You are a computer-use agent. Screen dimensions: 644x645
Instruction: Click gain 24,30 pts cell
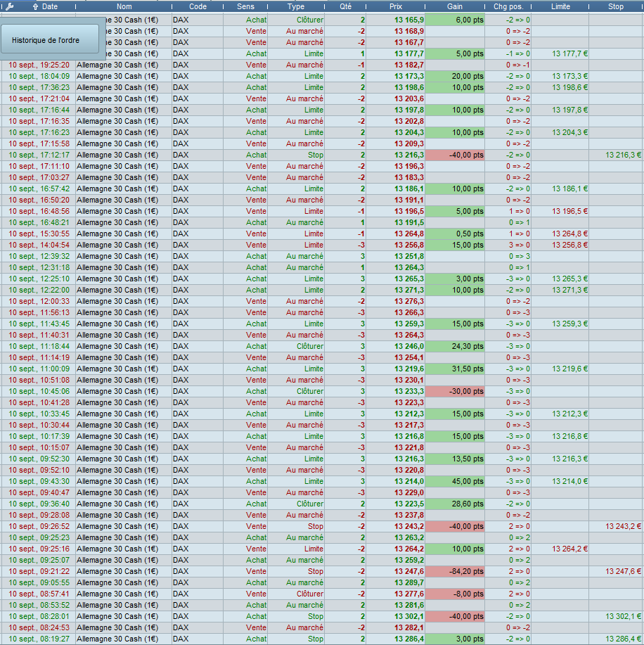pyautogui.click(x=455, y=346)
